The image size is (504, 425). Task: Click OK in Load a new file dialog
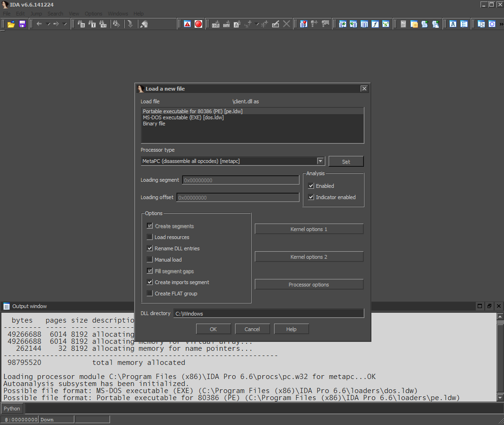click(213, 329)
